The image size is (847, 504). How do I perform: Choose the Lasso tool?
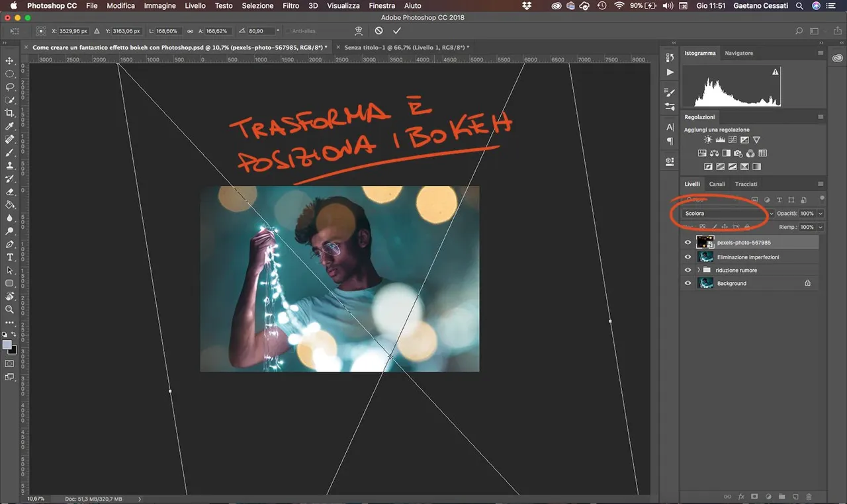click(10, 87)
